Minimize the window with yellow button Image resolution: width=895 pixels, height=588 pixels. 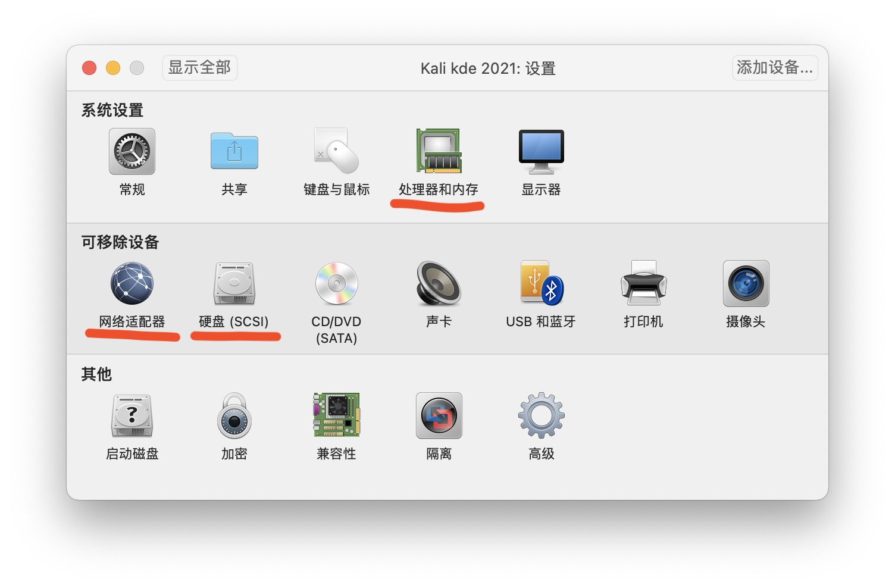point(113,68)
